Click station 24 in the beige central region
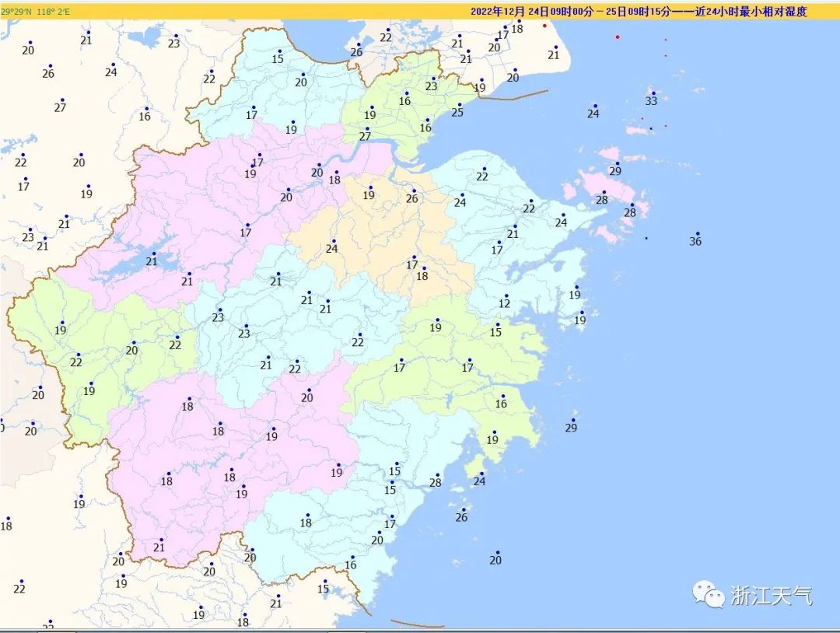 point(333,241)
